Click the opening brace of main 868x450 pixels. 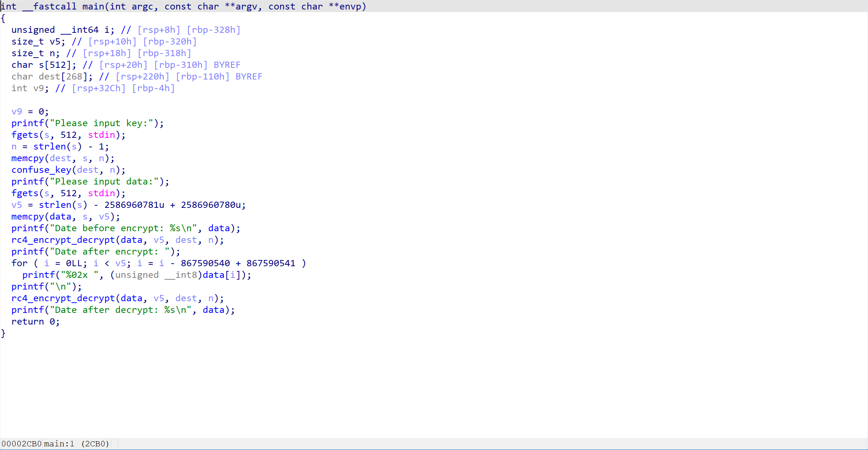click(x=3, y=18)
